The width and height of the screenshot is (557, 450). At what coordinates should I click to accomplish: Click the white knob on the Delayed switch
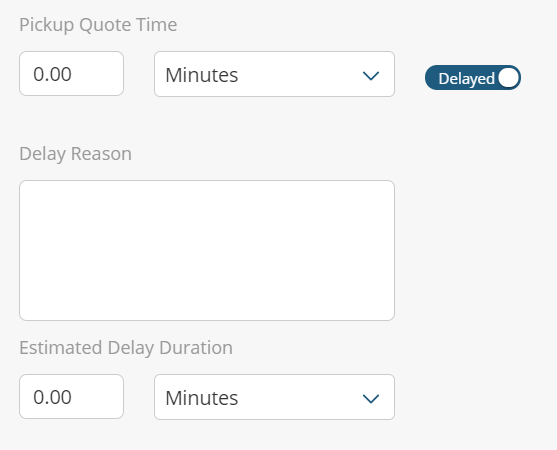(508, 77)
